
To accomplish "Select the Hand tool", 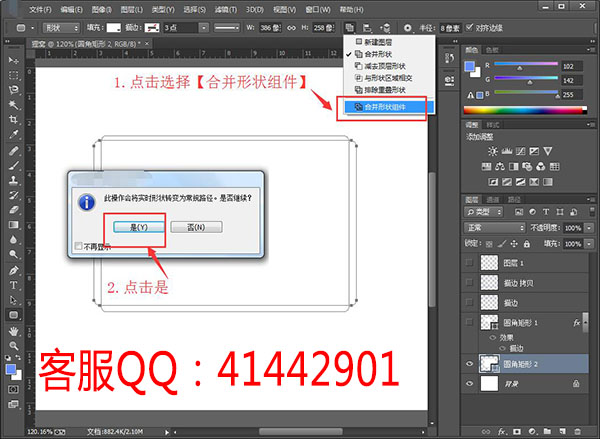I will tap(13, 331).
